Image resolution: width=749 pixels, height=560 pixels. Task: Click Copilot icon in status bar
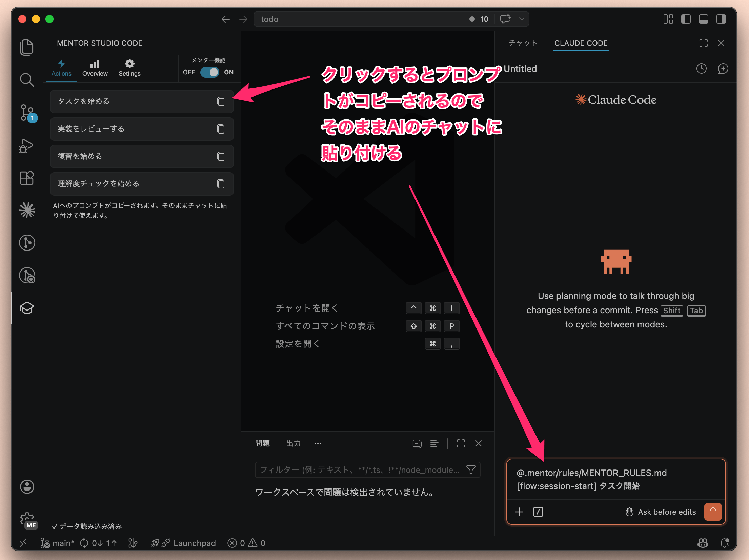[703, 543]
